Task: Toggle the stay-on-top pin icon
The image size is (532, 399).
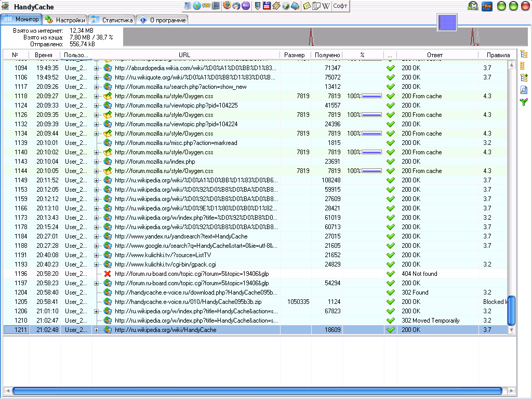Action: coord(487,6)
